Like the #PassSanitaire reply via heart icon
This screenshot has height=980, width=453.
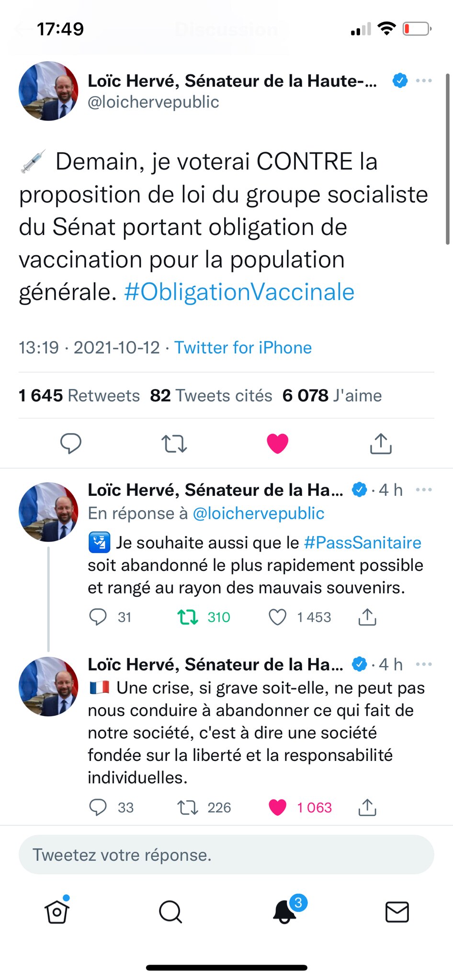[x=277, y=617]
